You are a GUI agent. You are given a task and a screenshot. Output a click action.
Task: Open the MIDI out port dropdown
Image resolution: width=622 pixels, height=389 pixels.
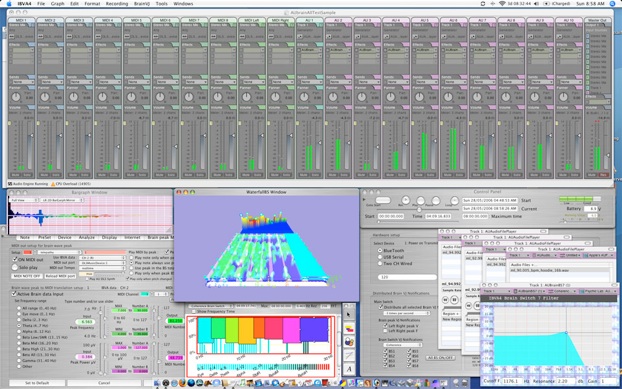click(102, 263)
